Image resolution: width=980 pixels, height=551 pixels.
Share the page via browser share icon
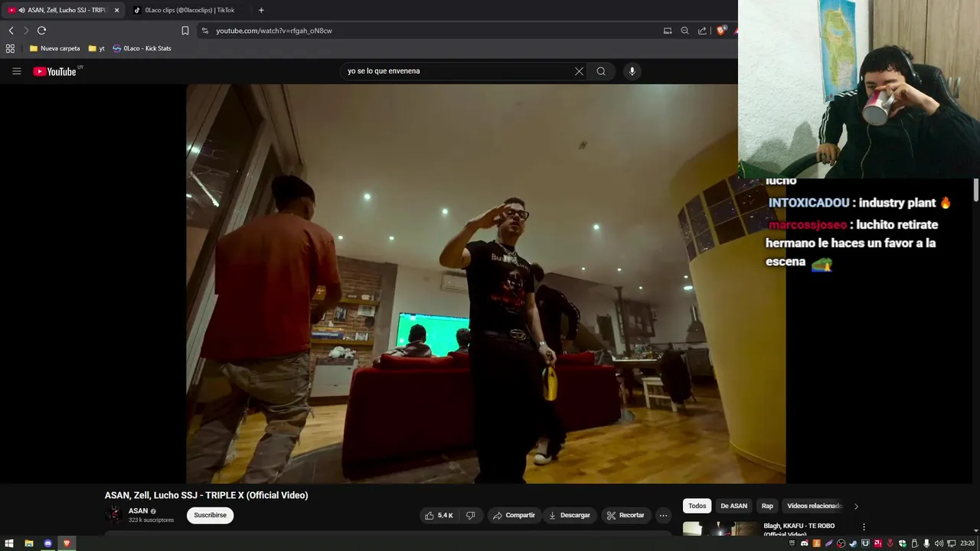pos(702,31)
